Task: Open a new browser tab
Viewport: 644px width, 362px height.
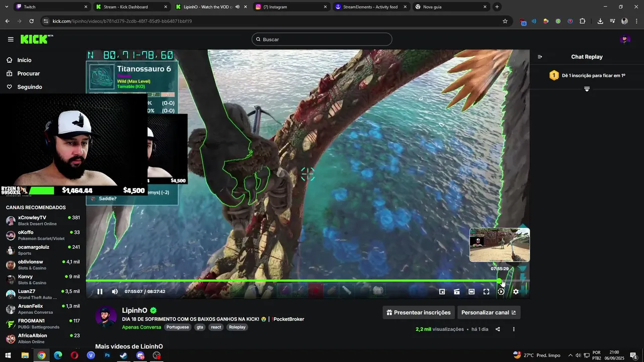Action: coord(497,7)
